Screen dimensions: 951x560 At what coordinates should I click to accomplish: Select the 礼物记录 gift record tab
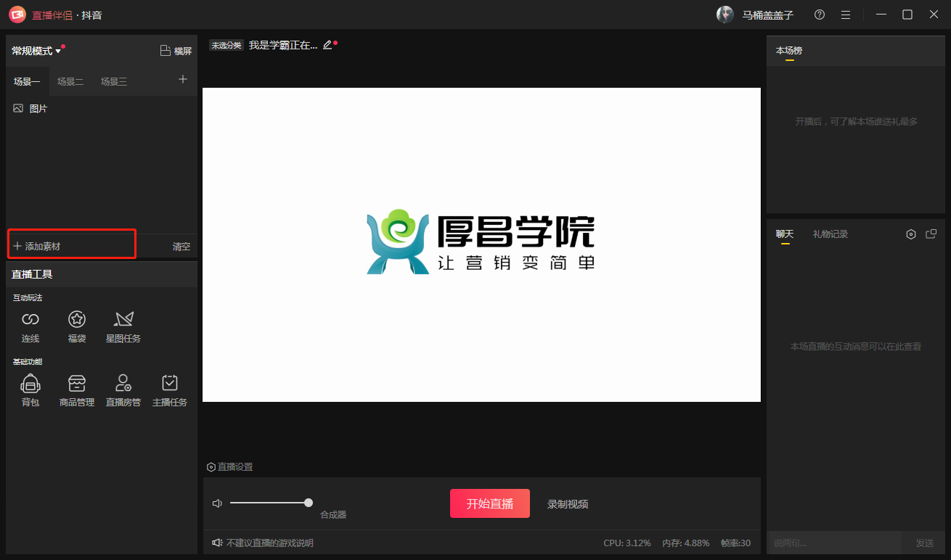[830, 234]
